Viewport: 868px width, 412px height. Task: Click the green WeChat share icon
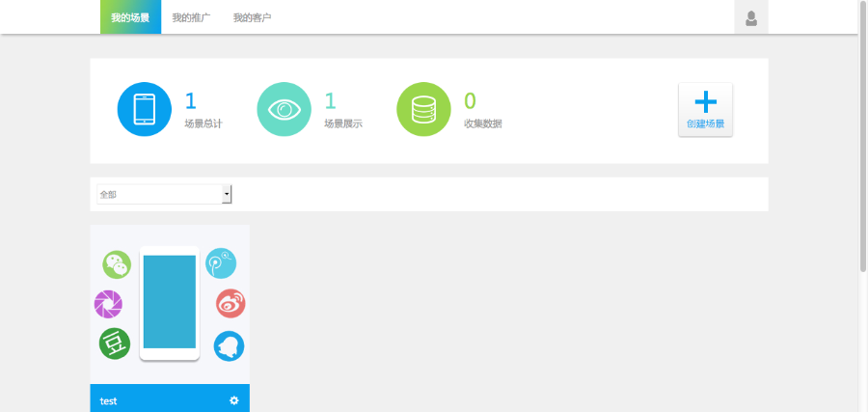coord(117,264)
